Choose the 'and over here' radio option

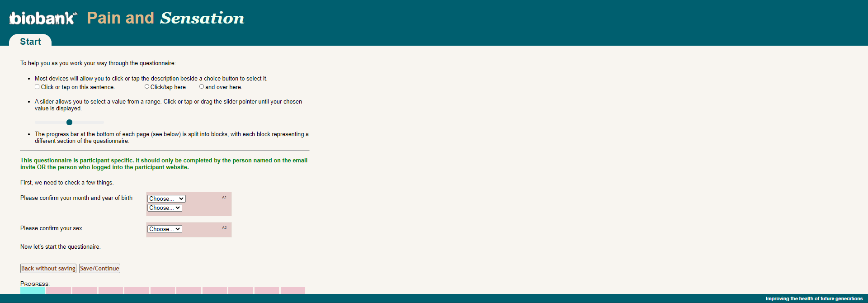coord(202,86)
